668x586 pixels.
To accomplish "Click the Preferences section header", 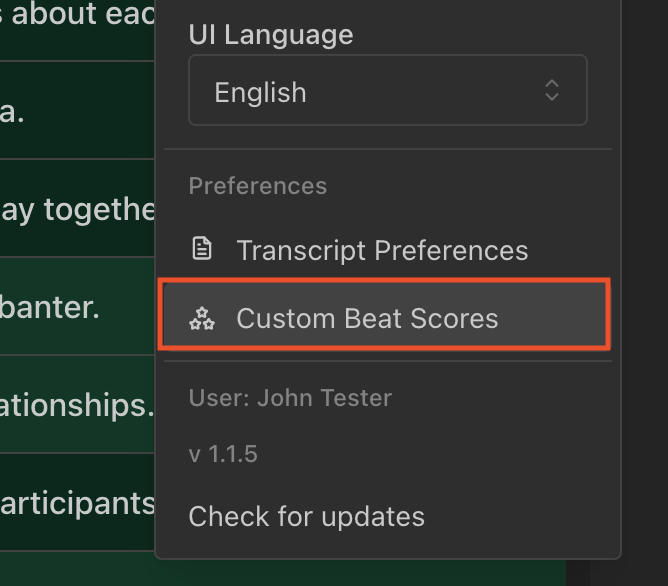I will 258,186.
